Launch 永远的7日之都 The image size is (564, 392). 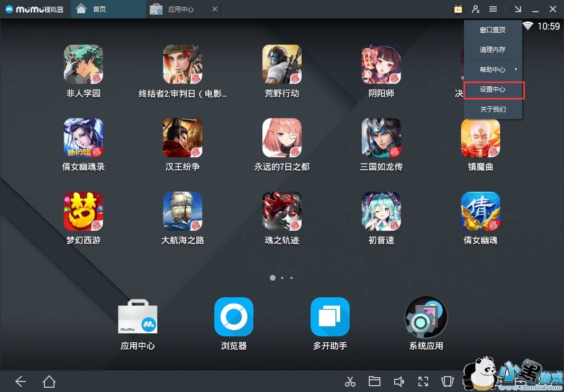pos(282,138)
